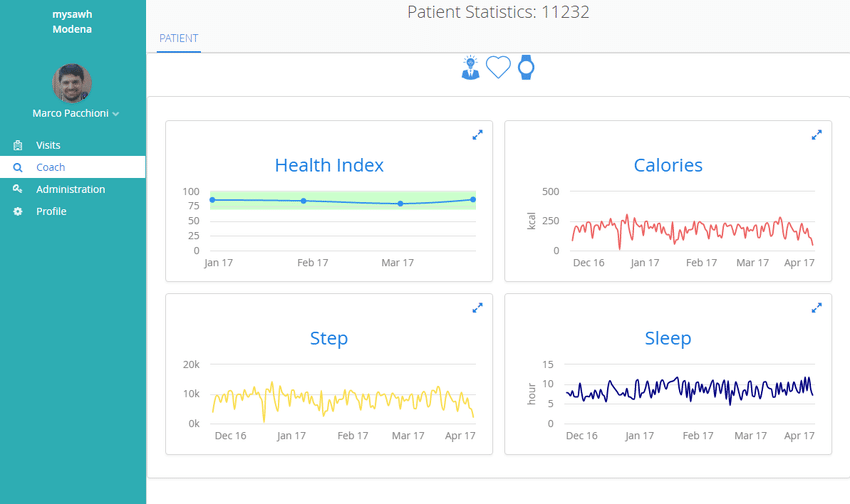
Task: Expand the Calories chart card
Action: point(816,135)
